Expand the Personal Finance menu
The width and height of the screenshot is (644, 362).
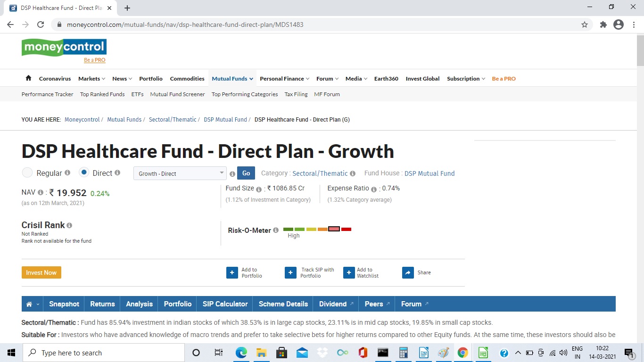pyautogui.click(x=284, y=79)
